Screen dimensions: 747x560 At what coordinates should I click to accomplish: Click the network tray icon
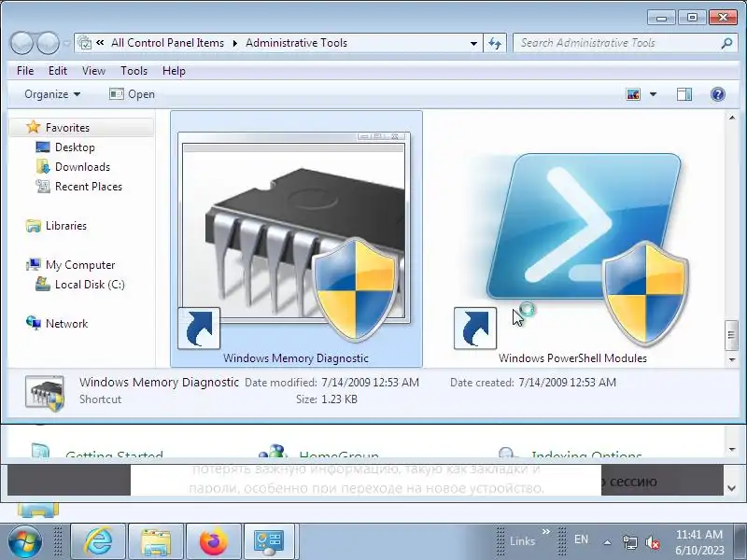[629, 542]
